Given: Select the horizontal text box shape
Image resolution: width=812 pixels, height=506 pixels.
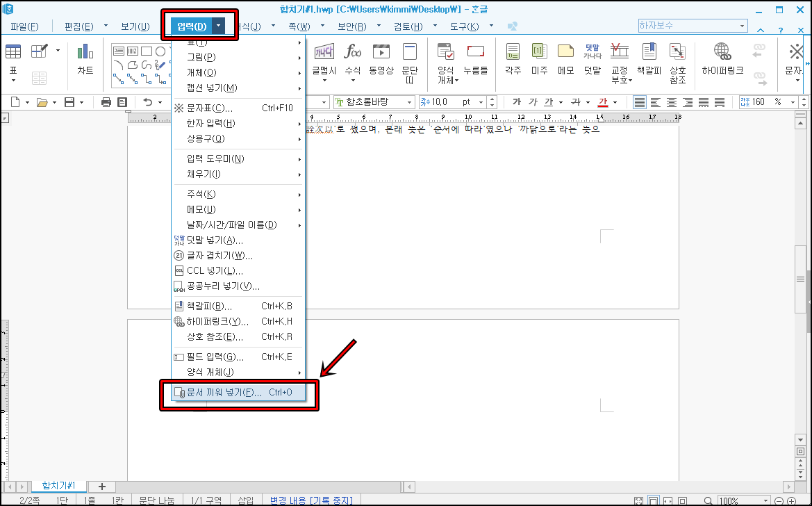Looking at the screenshot, I should (x=119, y=51).
